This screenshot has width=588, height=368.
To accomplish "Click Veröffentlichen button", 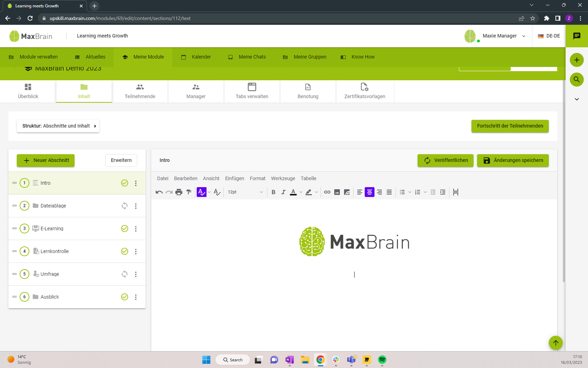I will coord(446,161).
